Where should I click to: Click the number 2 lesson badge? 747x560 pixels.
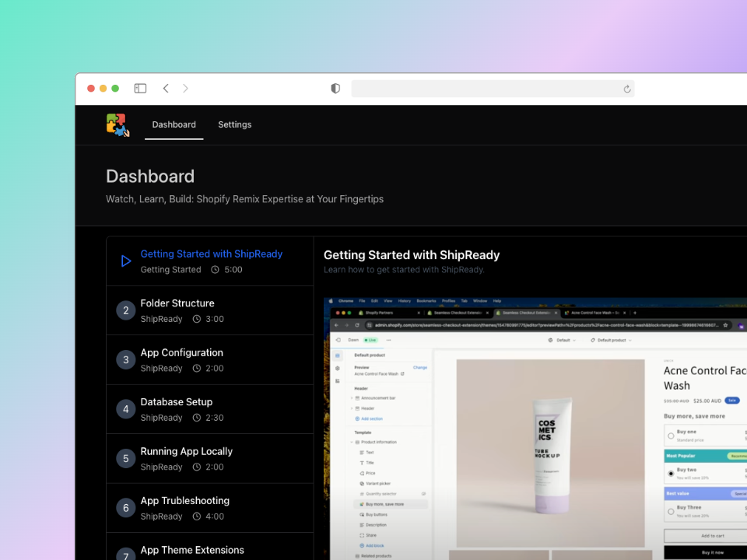126,310
